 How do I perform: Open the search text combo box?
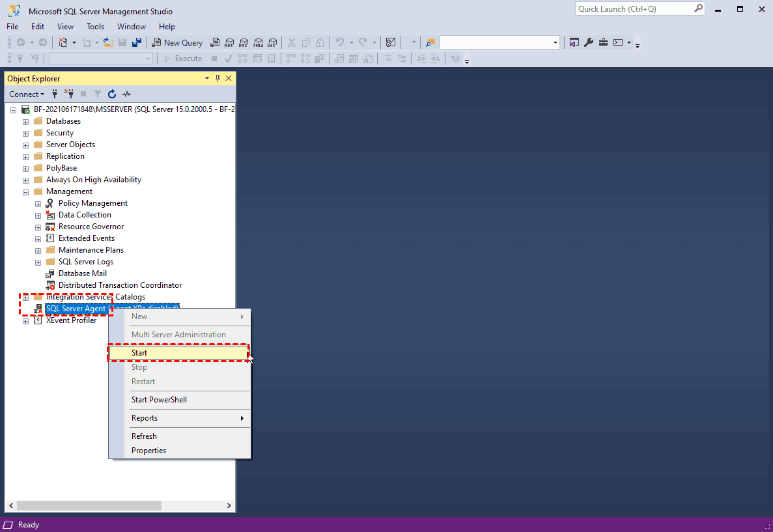(x=500, y=43)
